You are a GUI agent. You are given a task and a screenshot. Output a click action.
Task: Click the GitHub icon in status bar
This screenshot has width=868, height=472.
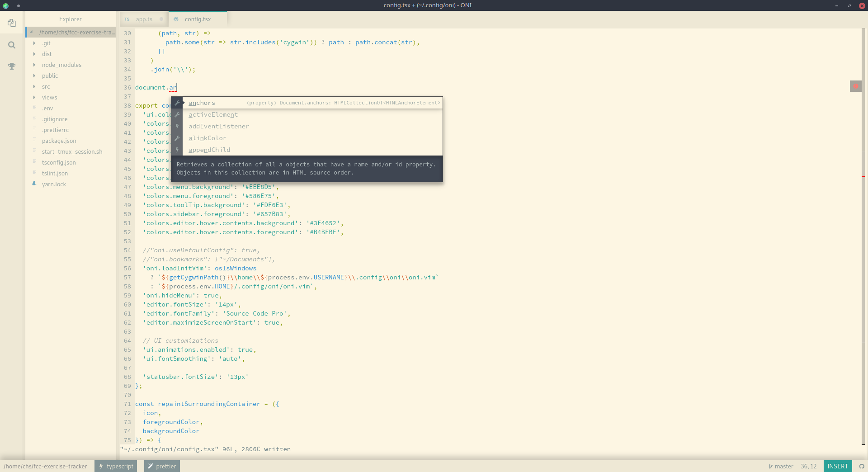click(x=862, y=466)
